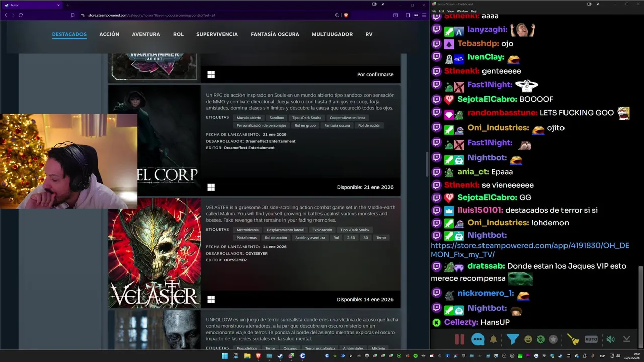This screenshot has width=644, height=362.
Task: Click the 'Desplazamiento lateral' tag
Action: coord(285,230)
